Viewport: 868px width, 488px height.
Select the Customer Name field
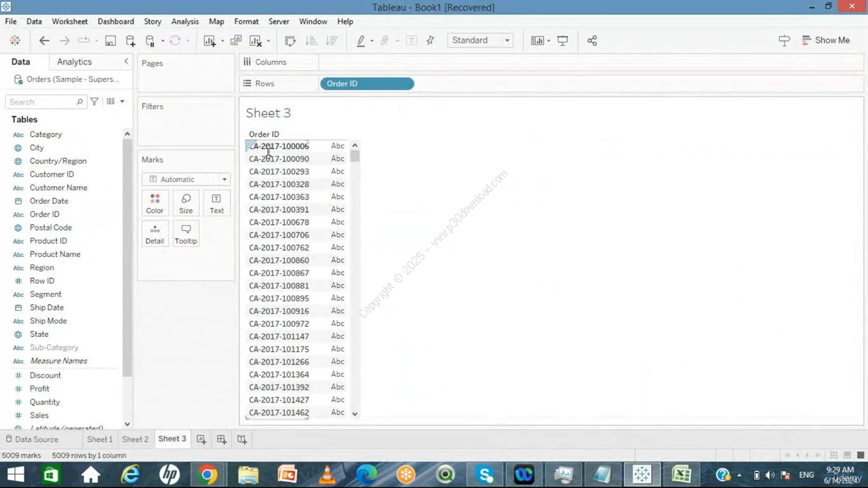[58, 188]
